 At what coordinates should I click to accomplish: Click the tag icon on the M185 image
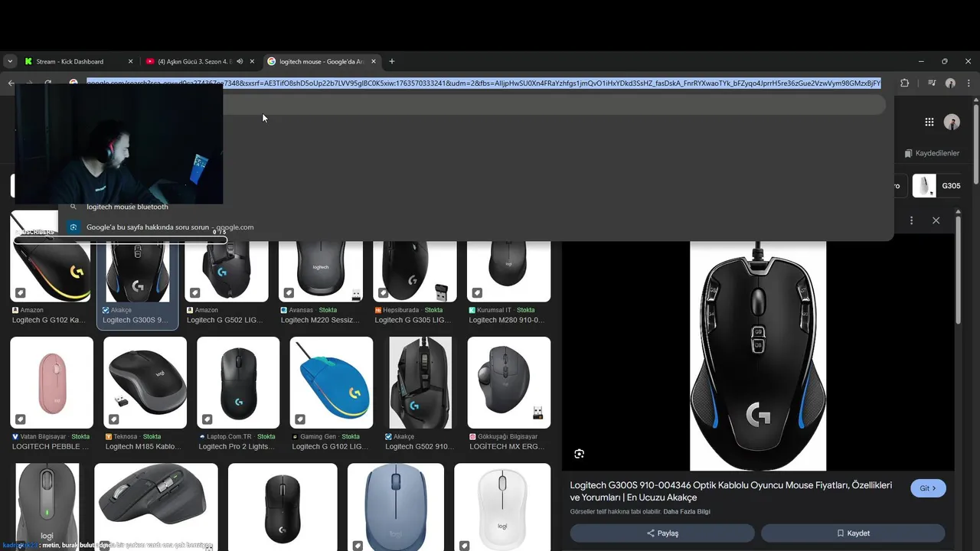pos(113,419)
